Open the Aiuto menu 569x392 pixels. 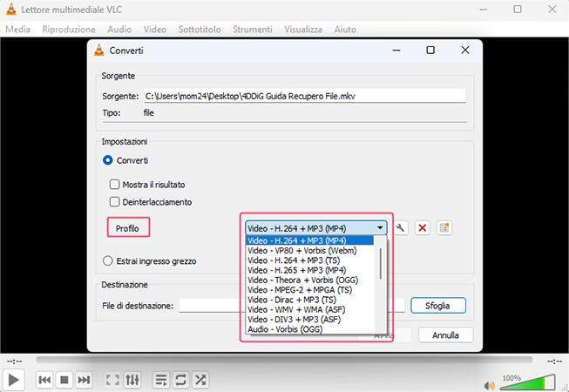pyautogui.click(x=345, y=30)
